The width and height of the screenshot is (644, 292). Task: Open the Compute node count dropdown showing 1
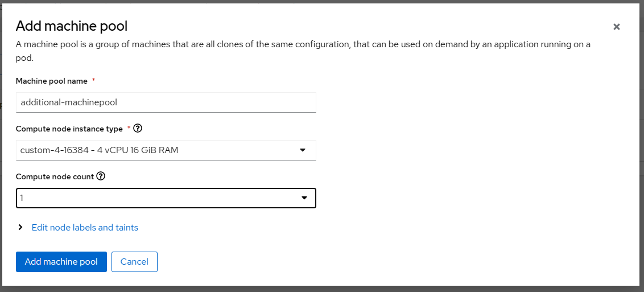click(159, 198)
